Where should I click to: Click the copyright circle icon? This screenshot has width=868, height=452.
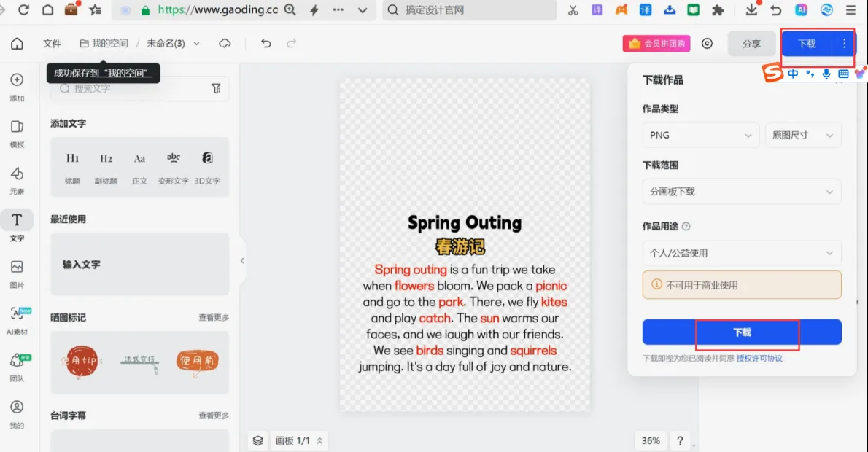tap(707, 44)
